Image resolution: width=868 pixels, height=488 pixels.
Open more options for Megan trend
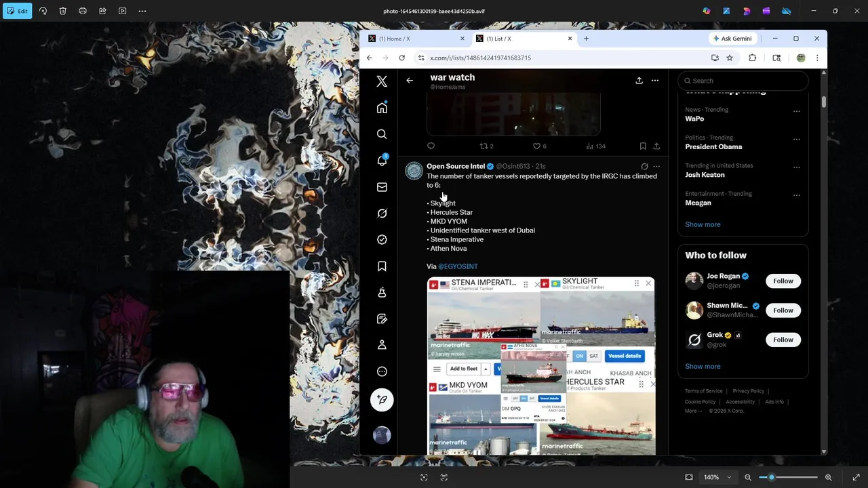point(797,195)
